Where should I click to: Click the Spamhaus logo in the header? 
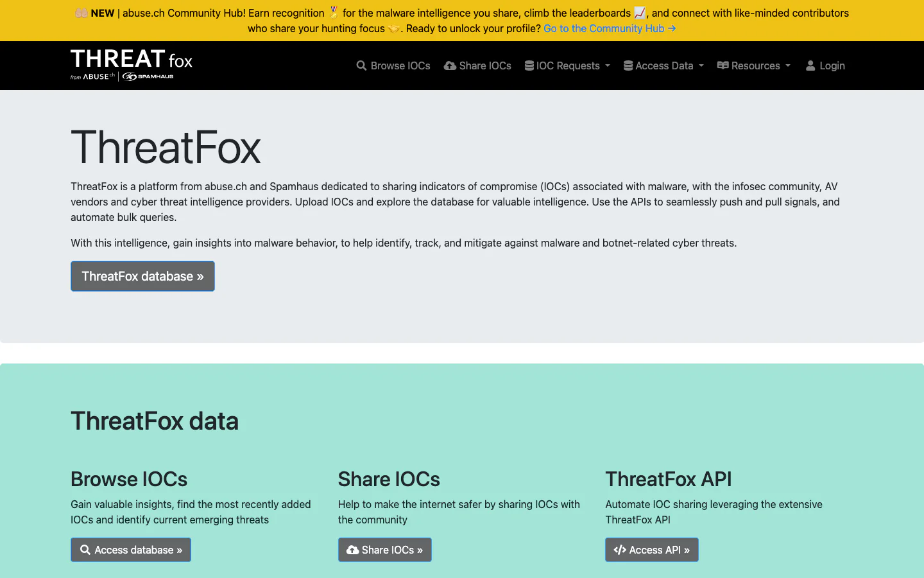[x=148, y=76]
